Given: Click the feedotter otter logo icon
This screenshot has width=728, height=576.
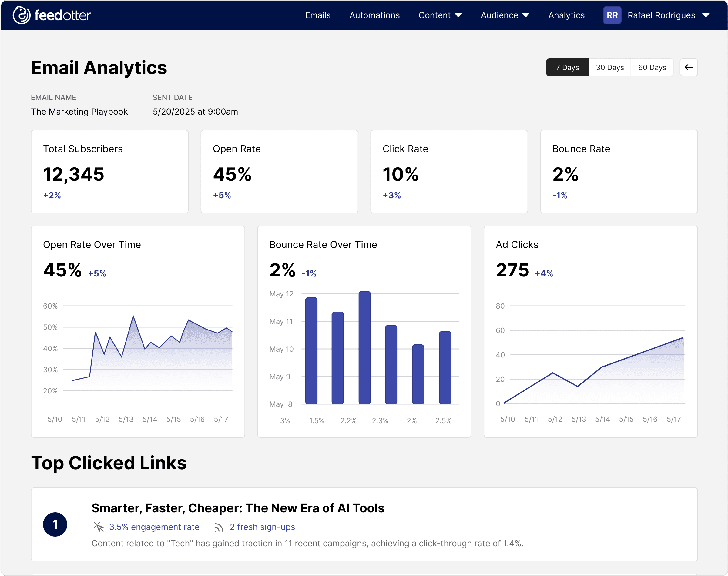Looking at the screenshot, I should (x=22, y=15).
